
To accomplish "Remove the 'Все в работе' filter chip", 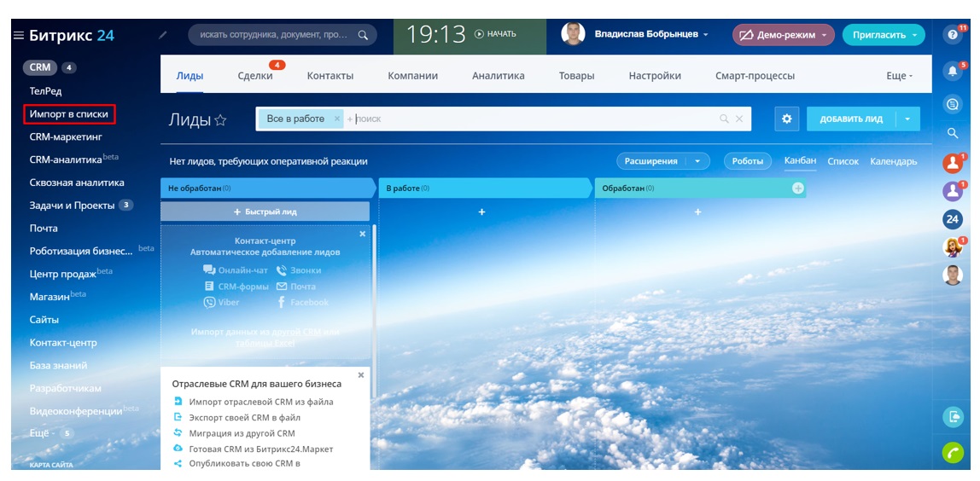I will [337, 118].
